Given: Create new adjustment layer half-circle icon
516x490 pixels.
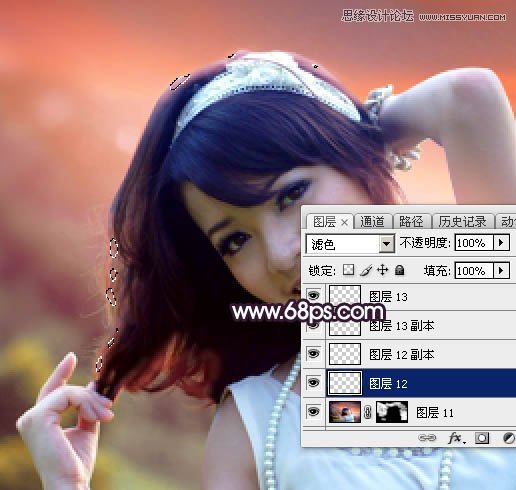Looking at the screenshot, I should point(509,438).
